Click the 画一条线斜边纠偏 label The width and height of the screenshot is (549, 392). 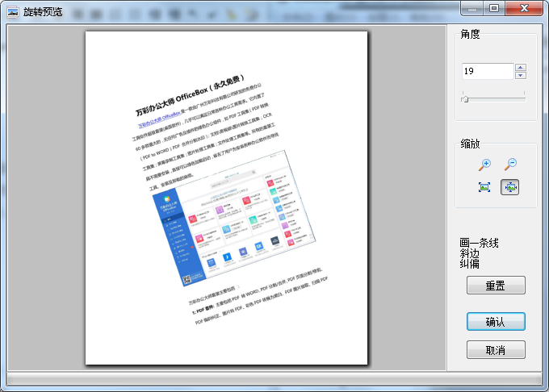click(x=479, y=252)
